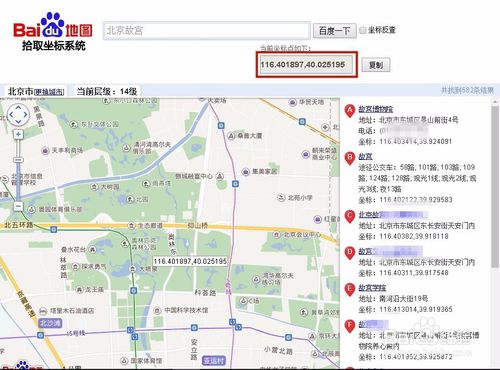This screenshot has width=500, height=370.
Task: Click the results scrollbar up arrow
Action: [x=495, y=102]
